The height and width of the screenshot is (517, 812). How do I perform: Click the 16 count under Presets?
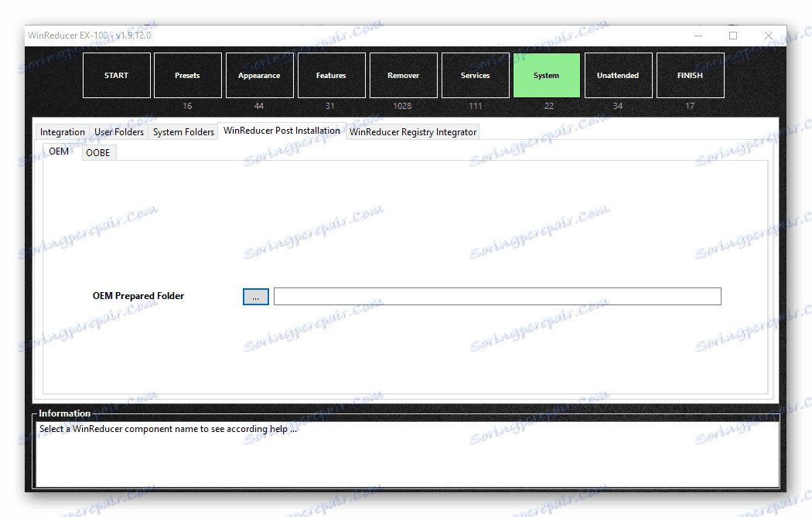click(187, 106)
